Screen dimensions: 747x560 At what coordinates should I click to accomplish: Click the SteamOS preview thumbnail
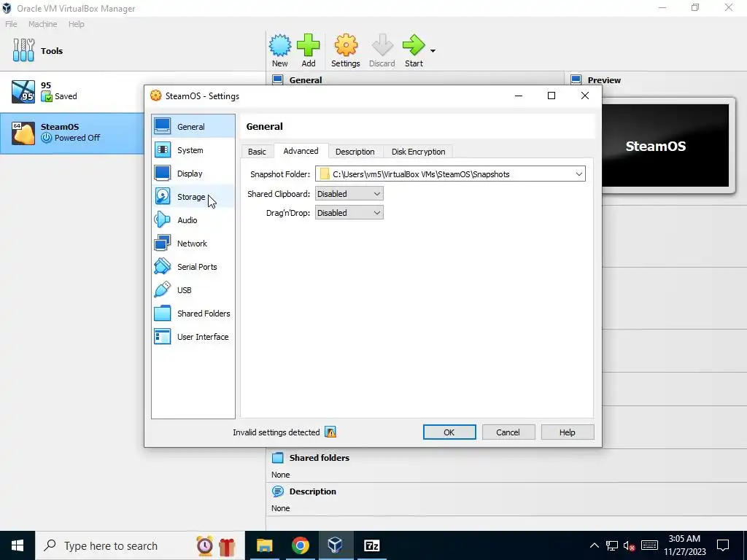[665, 146]
